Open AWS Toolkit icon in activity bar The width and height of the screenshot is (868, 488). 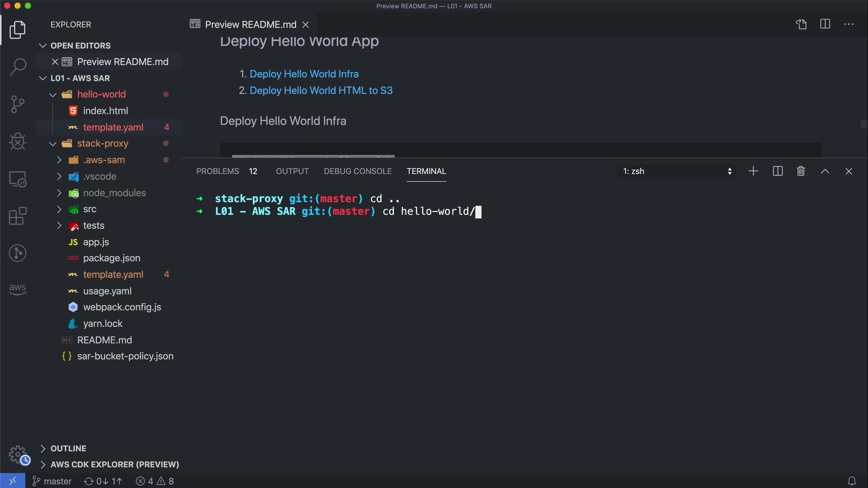[18, 289]
